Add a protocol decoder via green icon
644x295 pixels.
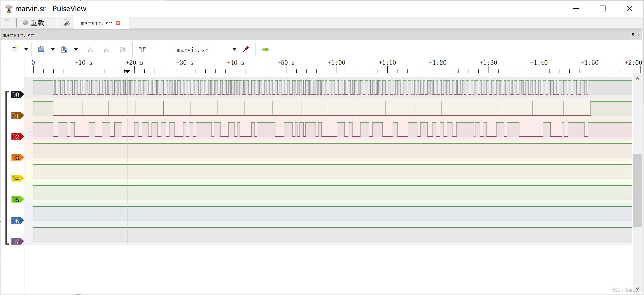pos(265,49)
